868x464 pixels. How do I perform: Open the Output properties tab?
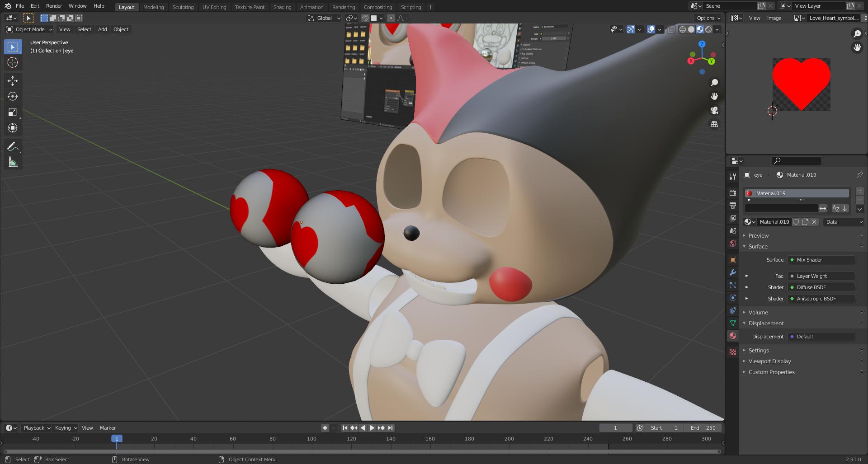point(733,206)
